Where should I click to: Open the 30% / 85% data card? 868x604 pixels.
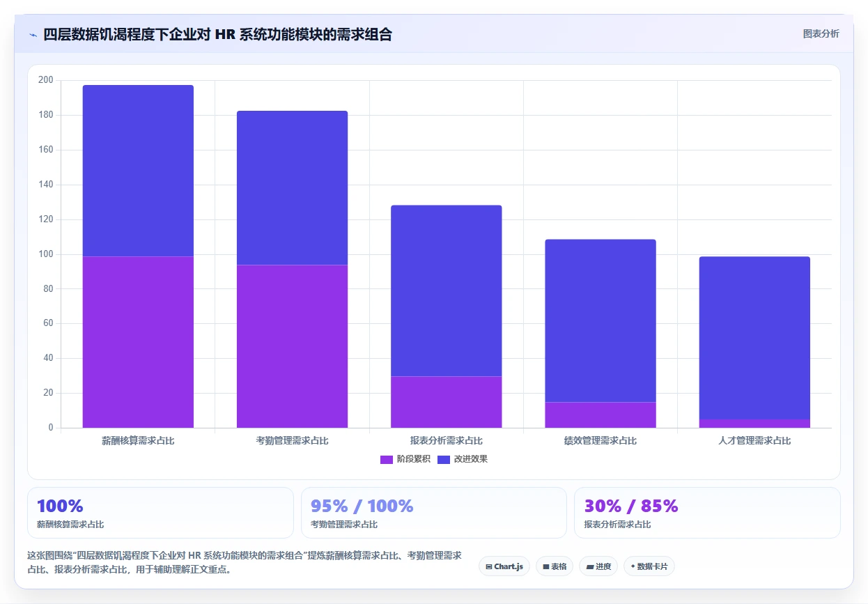coord(707,513)
